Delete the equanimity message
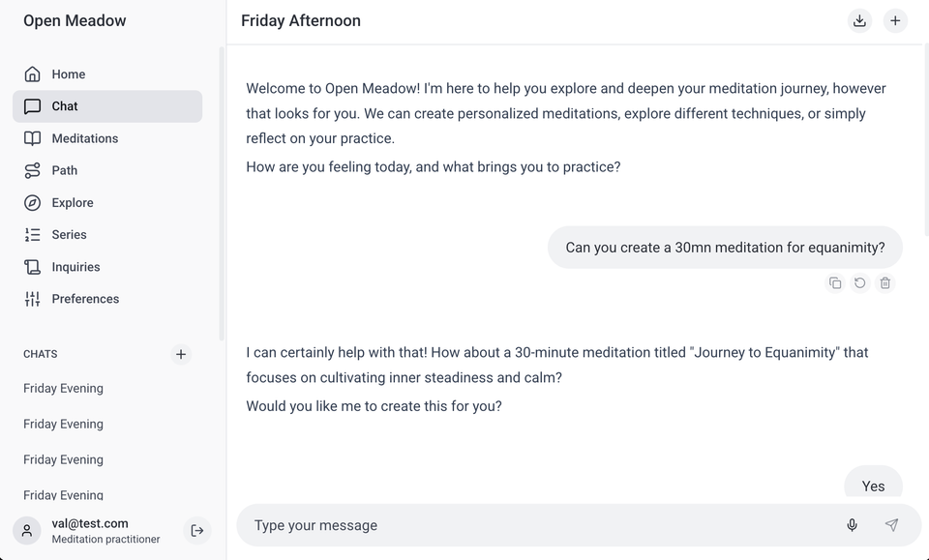 tap(884, 283)
